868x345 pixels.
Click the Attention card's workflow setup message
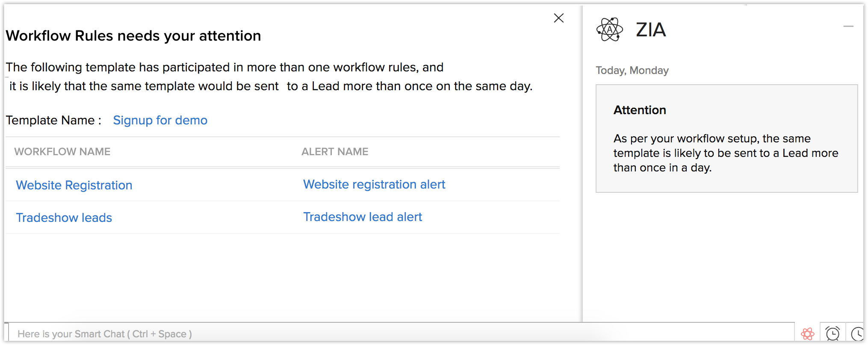pyautogui.click(x=726, y=153)
